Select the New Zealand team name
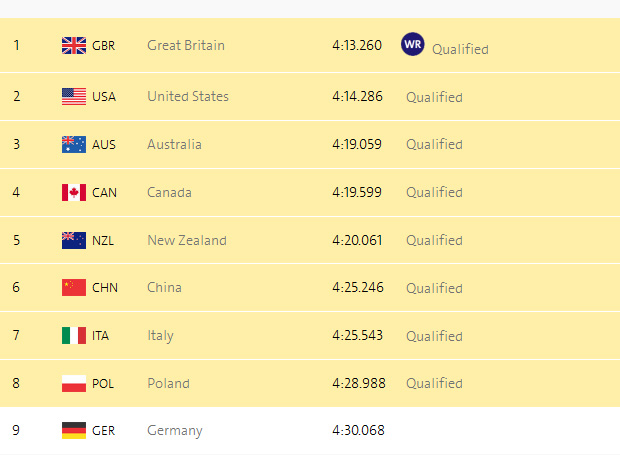The height and width of the screenshot is (455, 620). [187, 240]
